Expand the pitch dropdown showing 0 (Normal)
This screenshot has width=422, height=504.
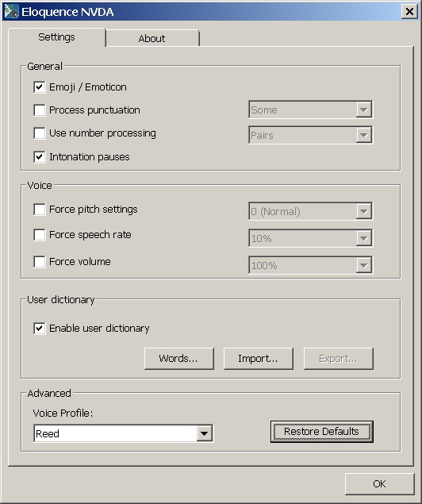311,211
